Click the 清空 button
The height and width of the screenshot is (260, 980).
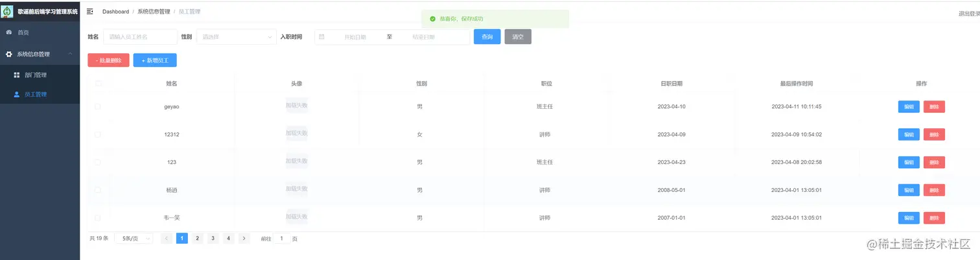point(518,37)
